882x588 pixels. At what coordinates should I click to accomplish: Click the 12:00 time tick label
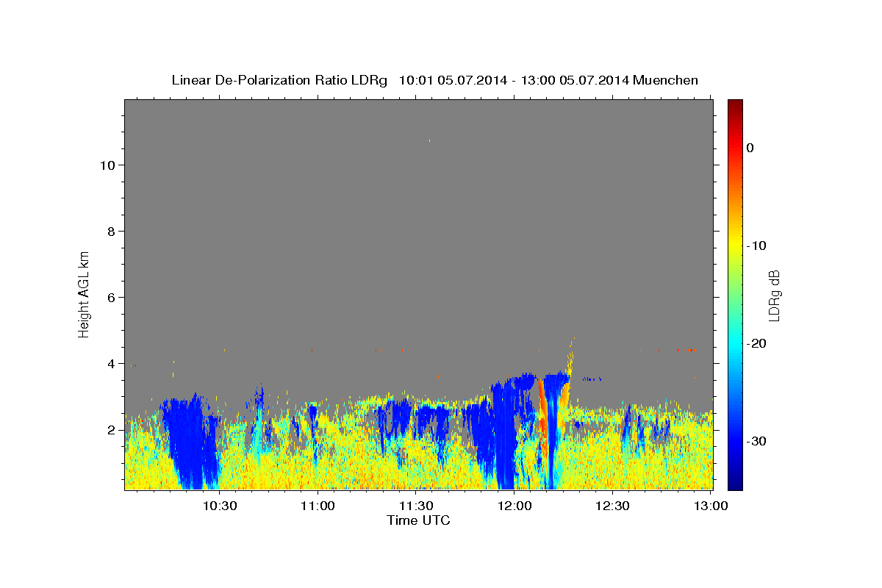pyautogui.click(x=514, y=506)
